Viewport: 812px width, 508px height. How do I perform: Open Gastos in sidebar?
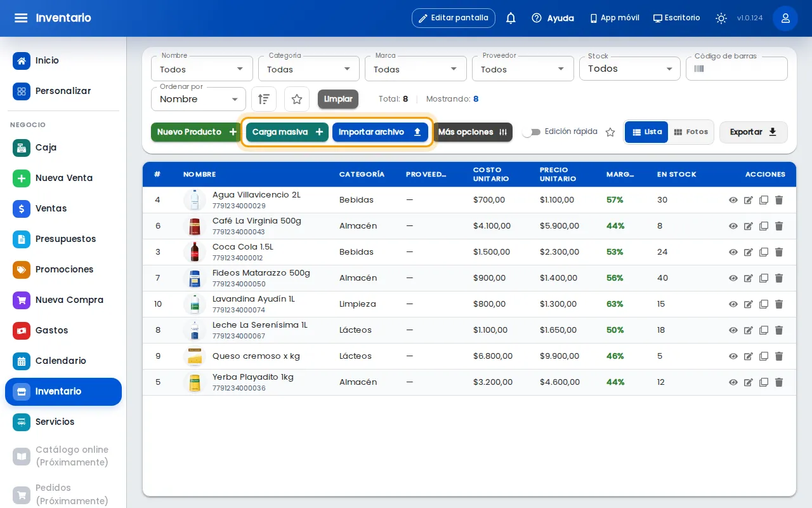point(63,330)
